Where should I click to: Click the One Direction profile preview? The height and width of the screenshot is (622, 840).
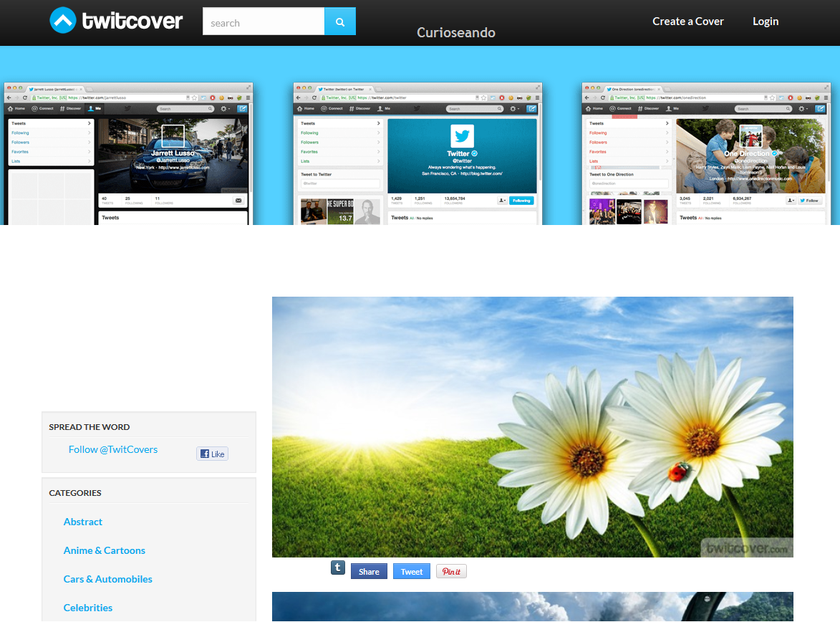(x=705, y=153)
